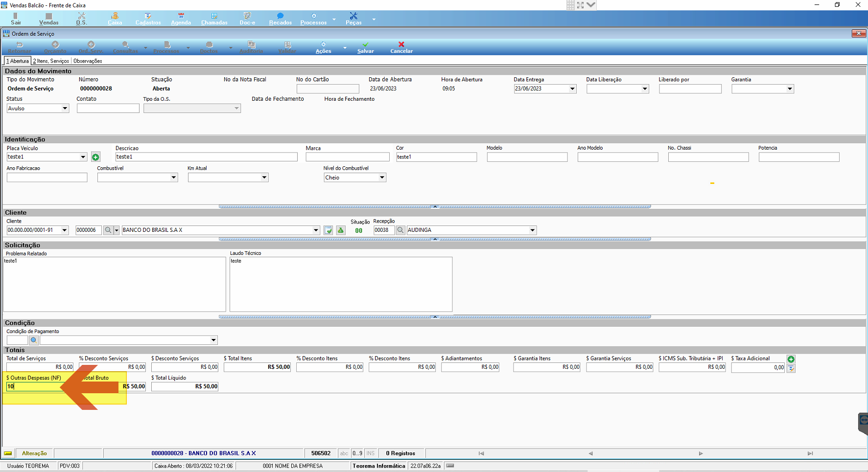Switch to the Observações tab

88,61
